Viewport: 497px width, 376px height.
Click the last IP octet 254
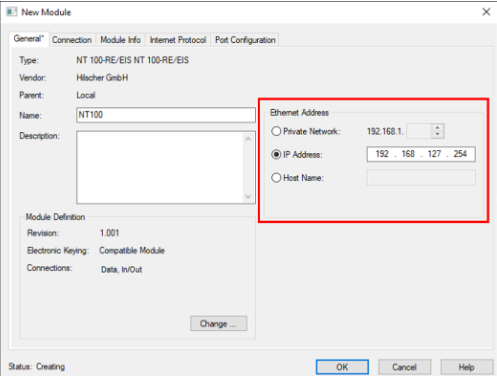click(x=460, y=154)
